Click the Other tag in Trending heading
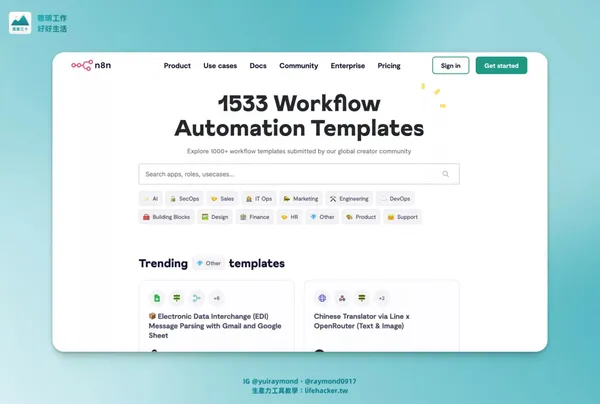Image resolution: width=600 pixels, height=404 pixels. tap(209, 263)
